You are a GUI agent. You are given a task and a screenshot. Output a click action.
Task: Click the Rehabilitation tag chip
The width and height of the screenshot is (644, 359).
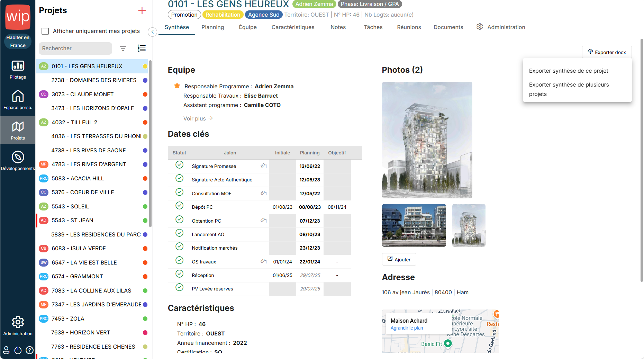pyautogui.click(x=223, y=15)
